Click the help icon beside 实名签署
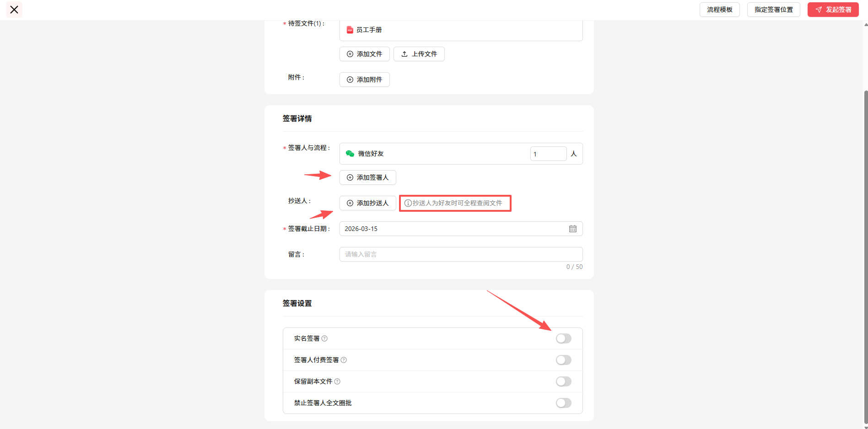Image resolution: width=868 pixels, height=429 pixels. click(324, 338)
